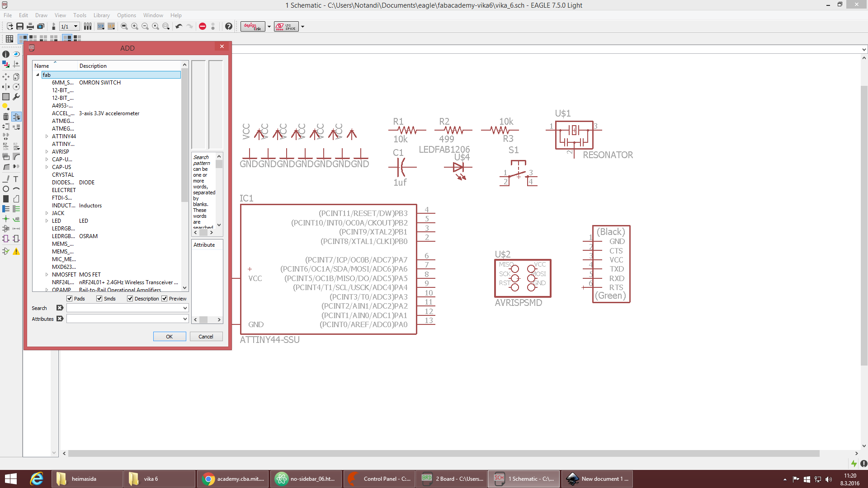
Task: Collapse the fab library tree node
Action: pyautogui.click(x=38, y=75)
